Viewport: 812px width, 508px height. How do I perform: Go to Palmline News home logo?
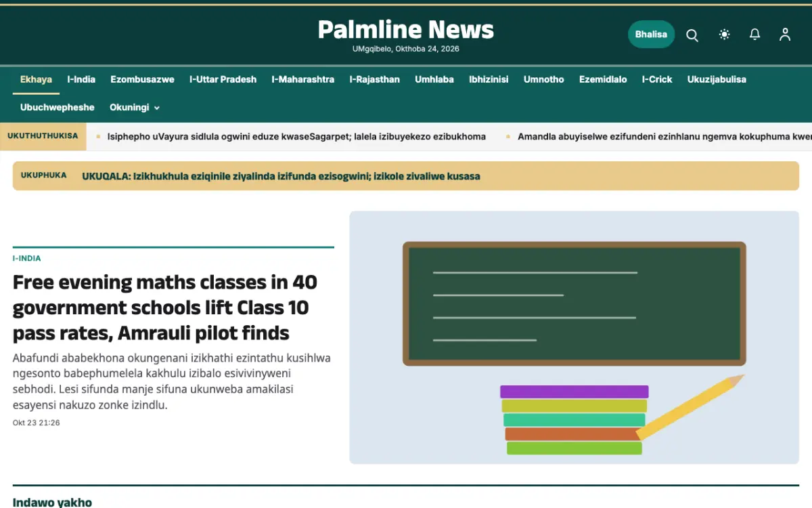click(406, 29)
